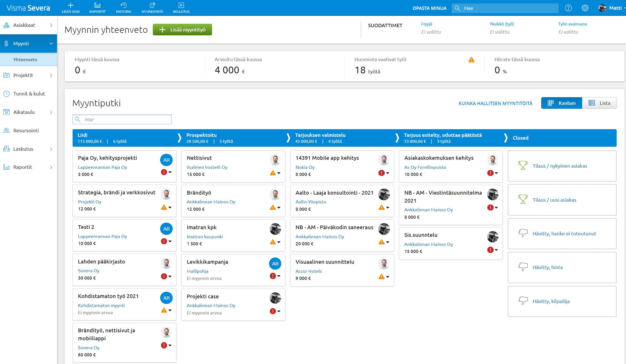Click the Lisää myyntityö button
This screenshot has width=626, height=364.
(x=182, y=30)
